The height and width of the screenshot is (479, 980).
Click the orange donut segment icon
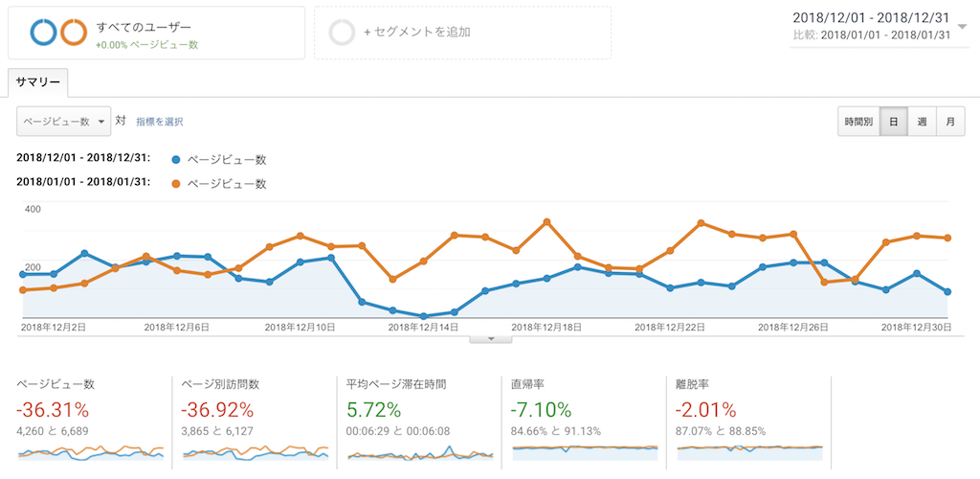pyautogui.click(x=73, y=33)
